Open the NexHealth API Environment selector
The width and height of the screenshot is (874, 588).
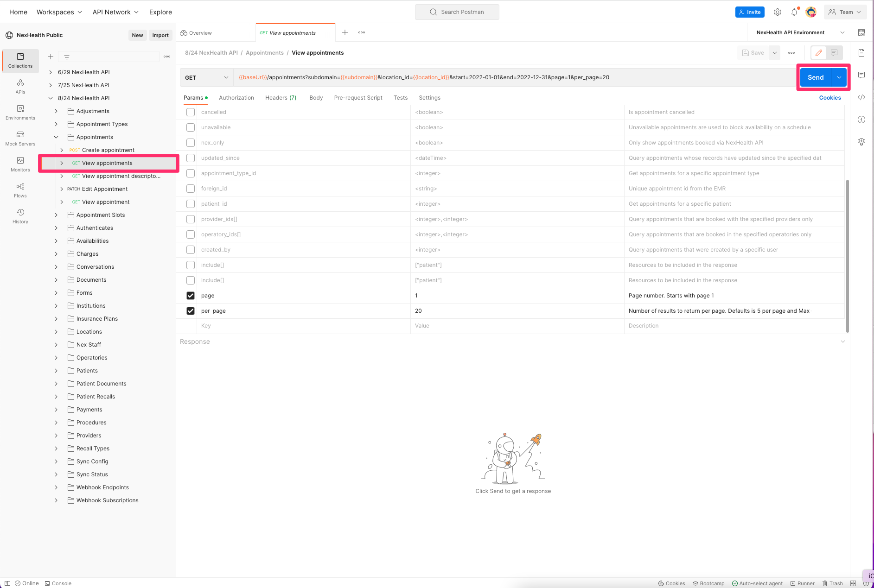click(x=801, y=32)
